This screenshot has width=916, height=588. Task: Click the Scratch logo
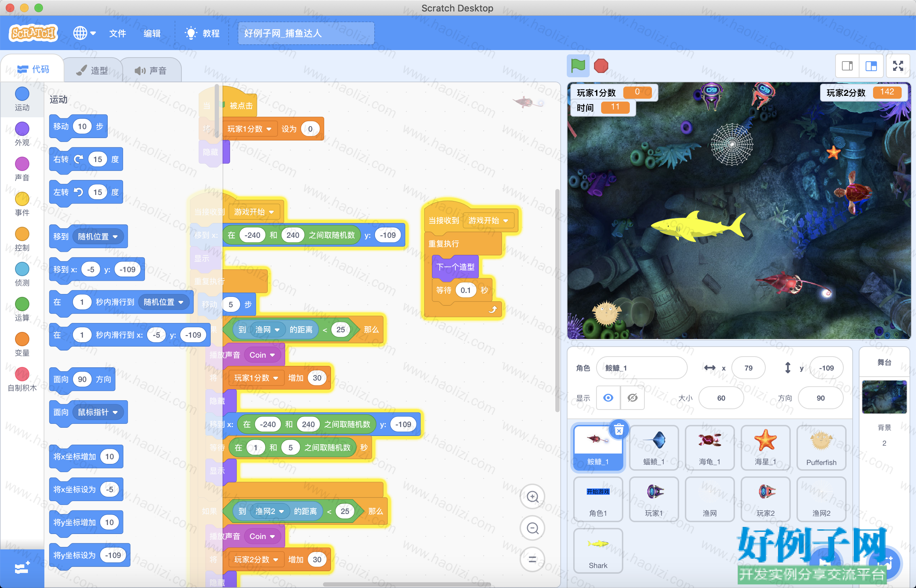(33, 33)
